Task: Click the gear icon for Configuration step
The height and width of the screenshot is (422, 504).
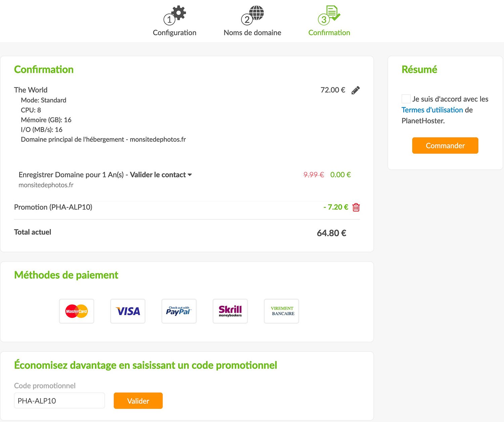Action: pyautogui.click(x=179, y=13)
